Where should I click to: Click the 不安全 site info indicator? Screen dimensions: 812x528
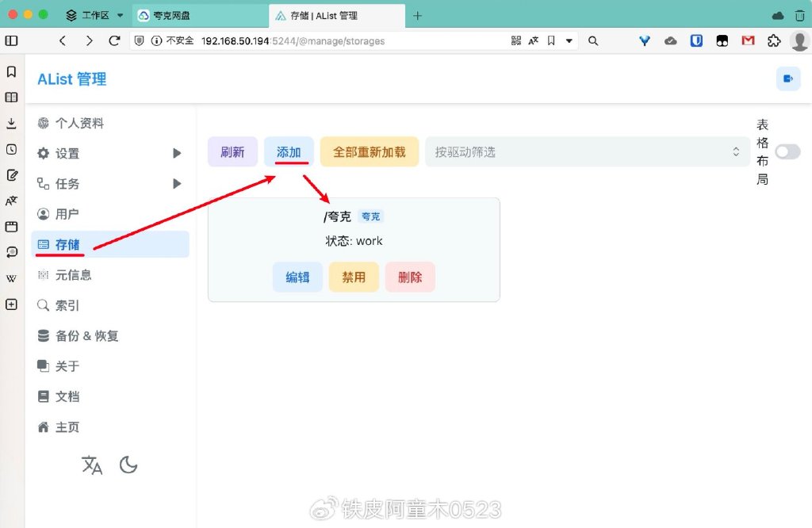point(172,40)
